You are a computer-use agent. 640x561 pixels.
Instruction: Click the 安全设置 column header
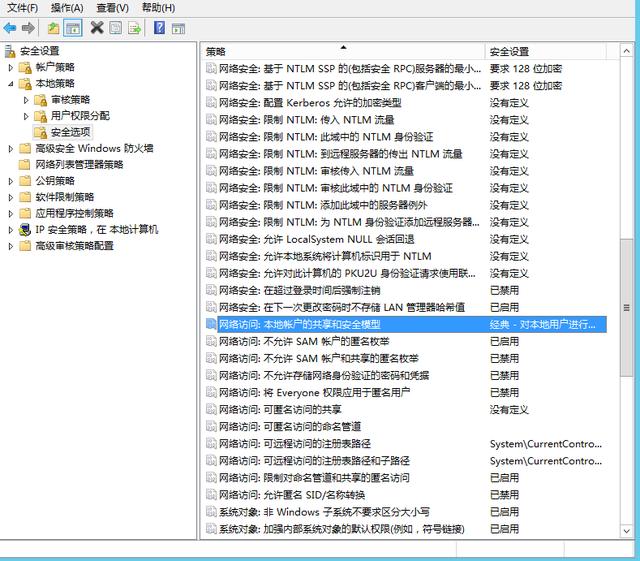(550, 51)
